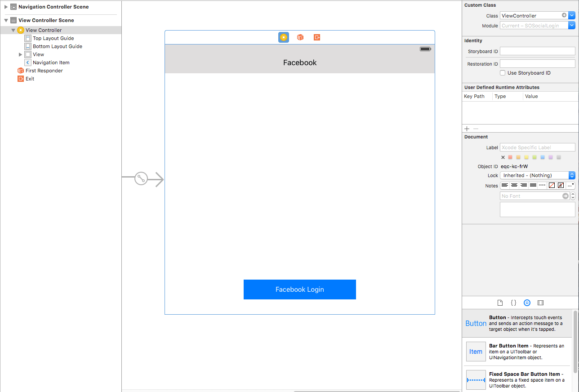Show the Media library
Screen dimensions: 579x392
pyautogui.click(x=541, y=303)
